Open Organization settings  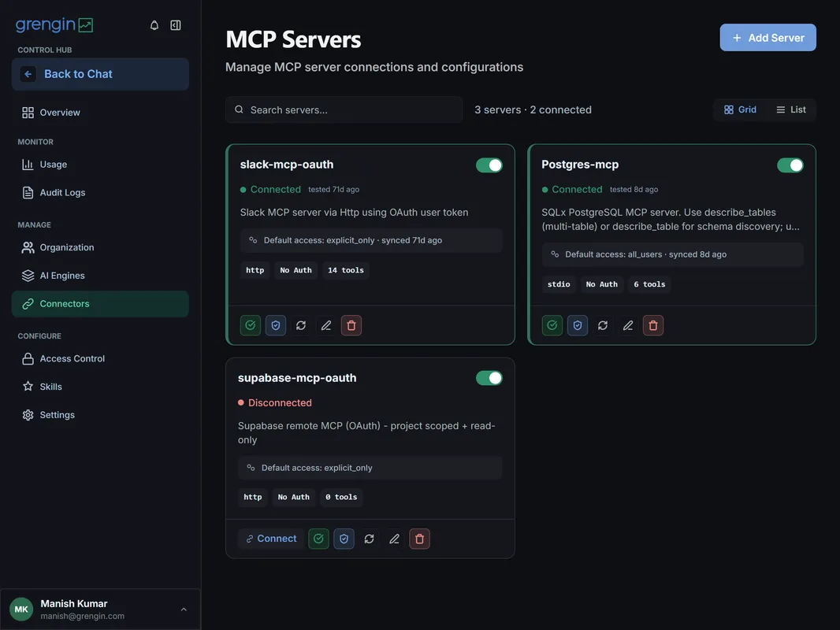tap(100, 247)
